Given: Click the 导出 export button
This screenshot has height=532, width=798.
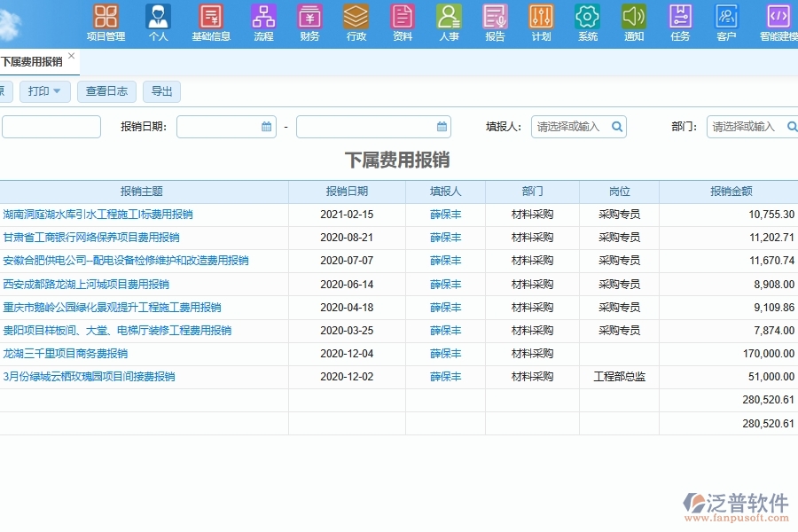Looking at the screenshot, I should [161, 91].
